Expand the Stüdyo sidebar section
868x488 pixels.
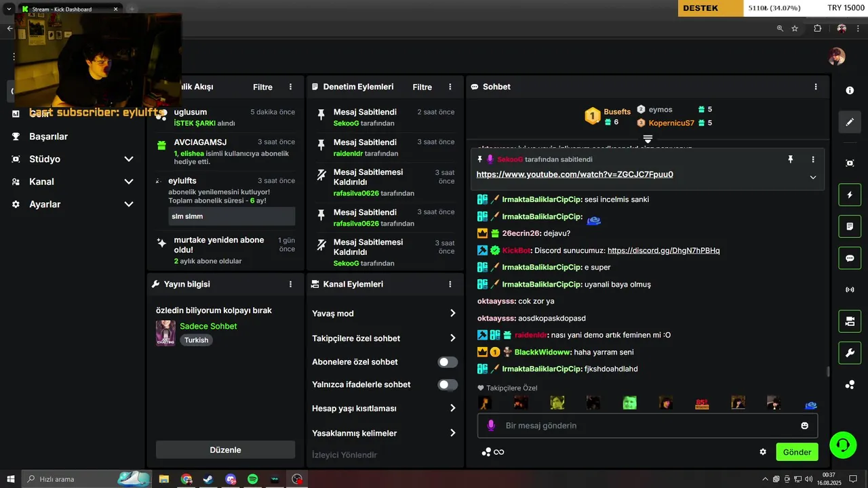pyautogui.click(x=129, y=159)
